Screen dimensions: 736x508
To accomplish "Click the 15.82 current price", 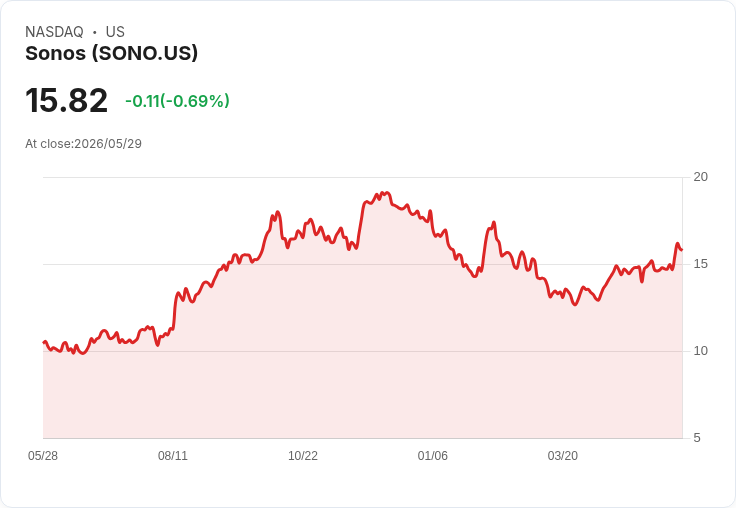I will (66, 100).
